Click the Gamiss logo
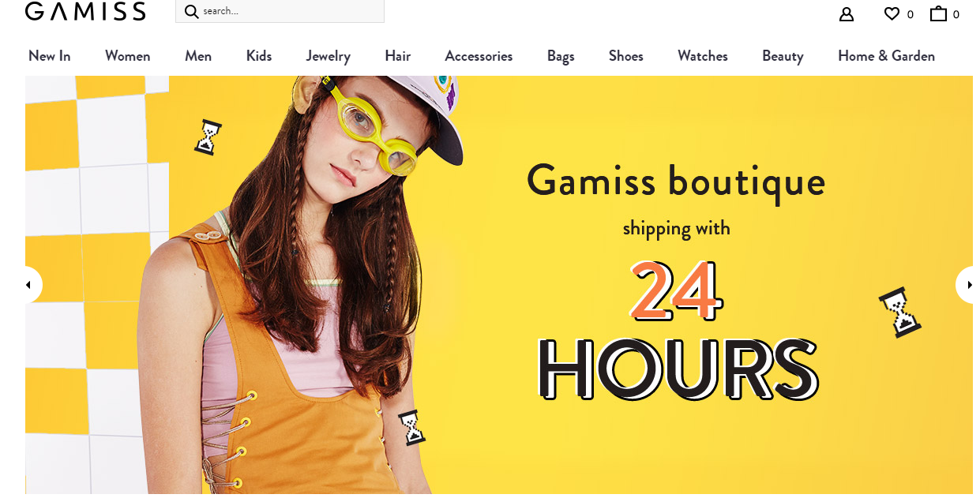This screenshot has width=980, height=498. click(85, 11)
